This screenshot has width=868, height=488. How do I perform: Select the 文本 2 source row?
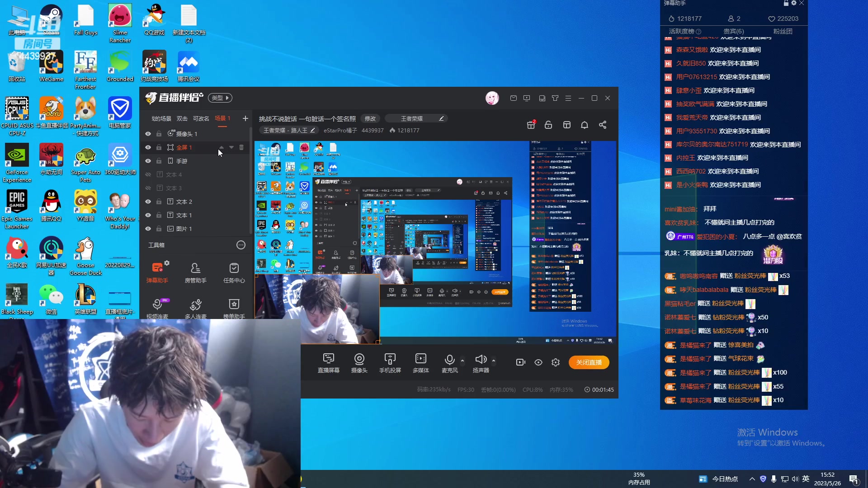tap(194, 202)
